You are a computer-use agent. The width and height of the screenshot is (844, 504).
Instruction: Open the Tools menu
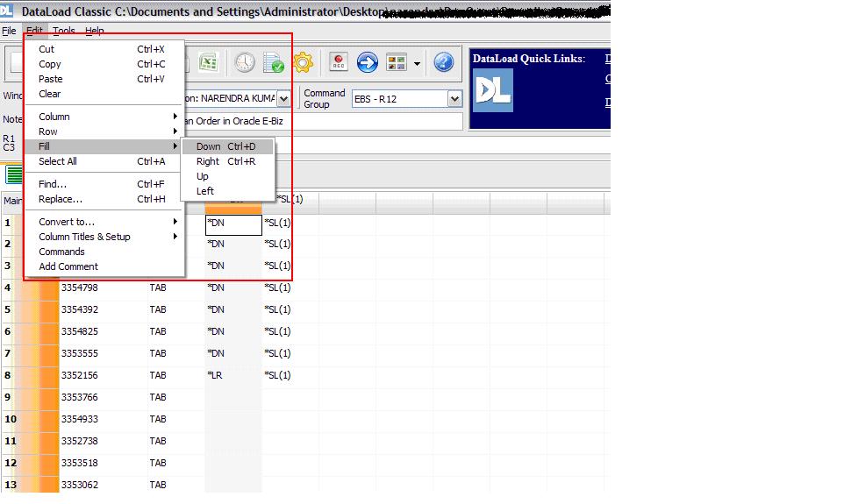[63, 31]
